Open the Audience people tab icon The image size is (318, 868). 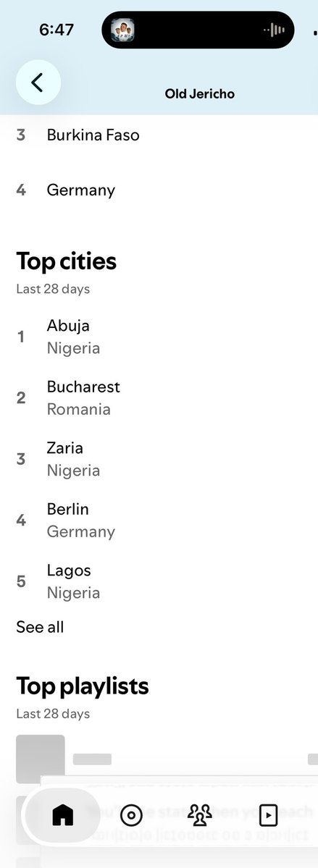click(x=200, y=815)
